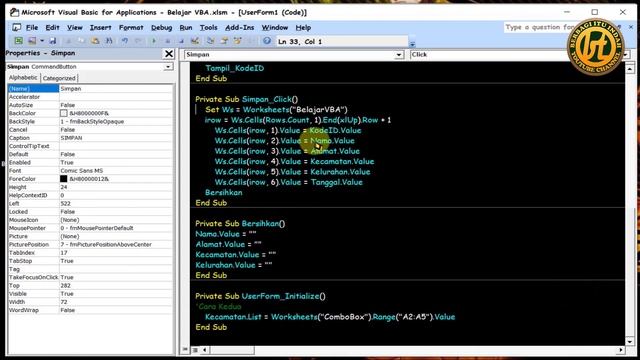Click the Paste toolbar icon
The image size is (640, 360).
click(95, 41)
